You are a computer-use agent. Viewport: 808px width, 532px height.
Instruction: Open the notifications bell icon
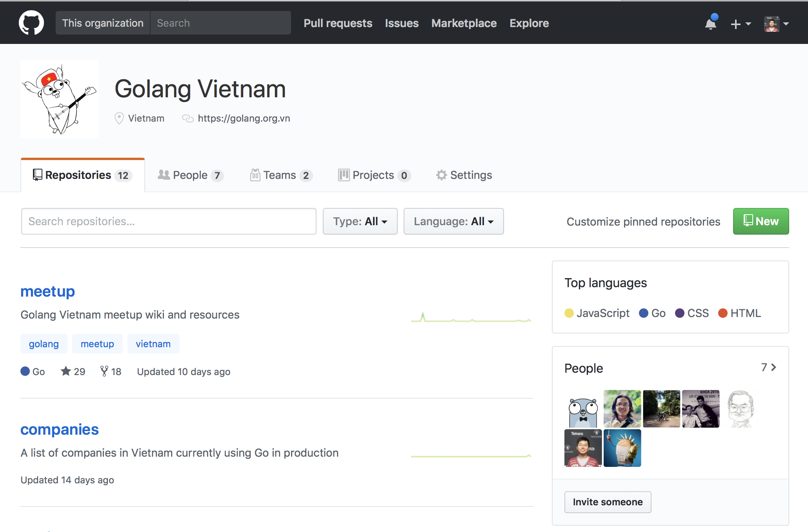click(x=711, y=23)
